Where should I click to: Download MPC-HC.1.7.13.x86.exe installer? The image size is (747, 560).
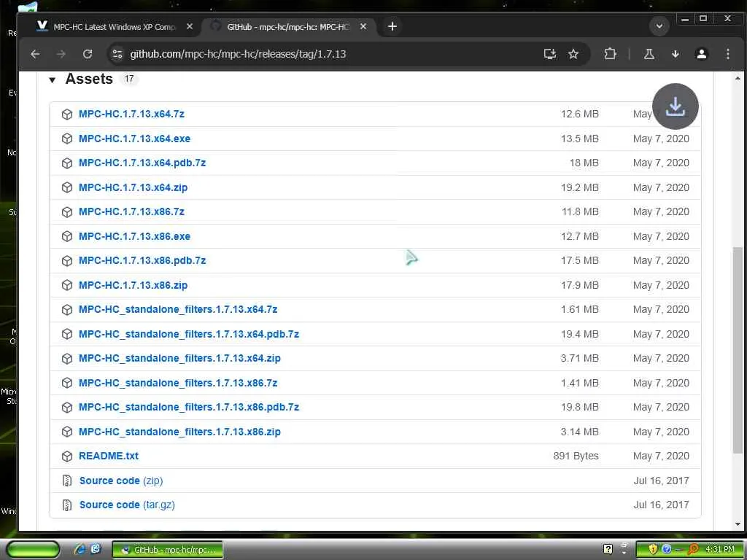point(134,237)
